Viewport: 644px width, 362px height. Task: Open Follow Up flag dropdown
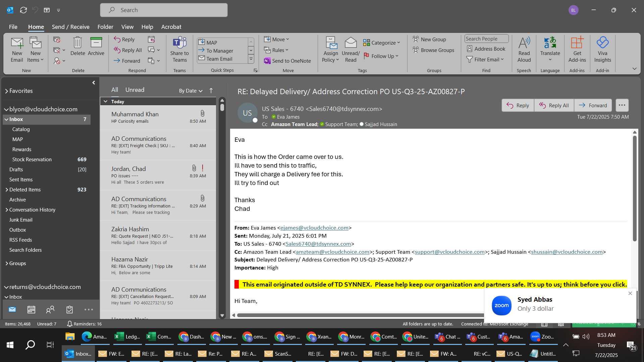381,56
